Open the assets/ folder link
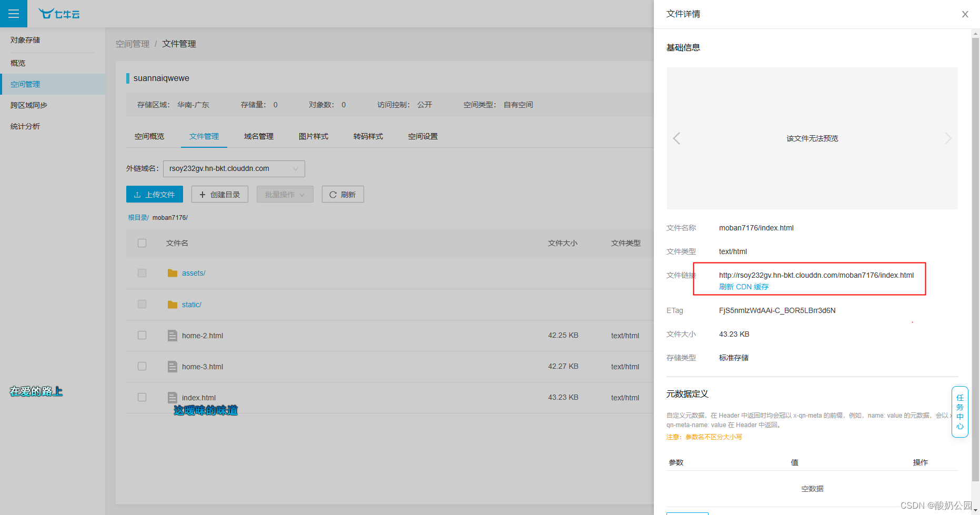Viewport: 980px width, 515px height. (x=194, y=273)
